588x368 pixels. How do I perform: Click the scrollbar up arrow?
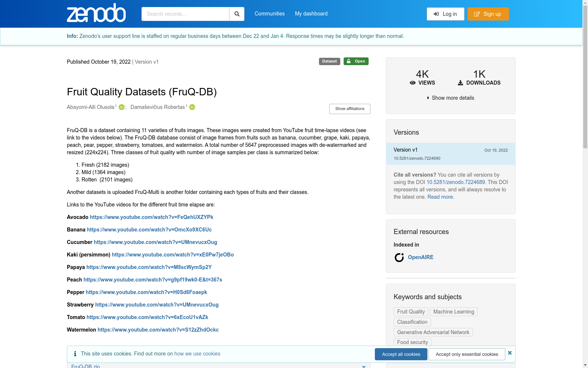click(585, 3)
